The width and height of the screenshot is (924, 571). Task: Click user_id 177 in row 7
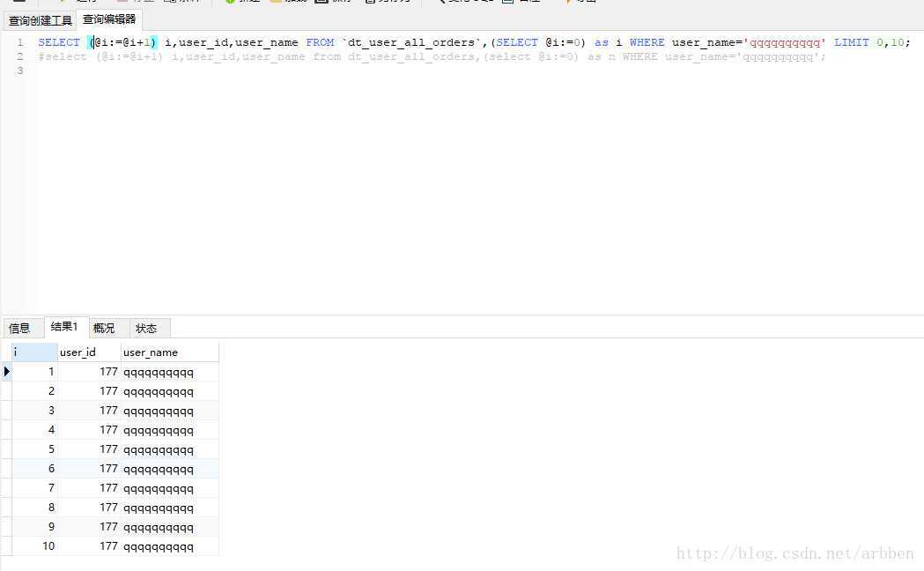[x=89, y=488]
